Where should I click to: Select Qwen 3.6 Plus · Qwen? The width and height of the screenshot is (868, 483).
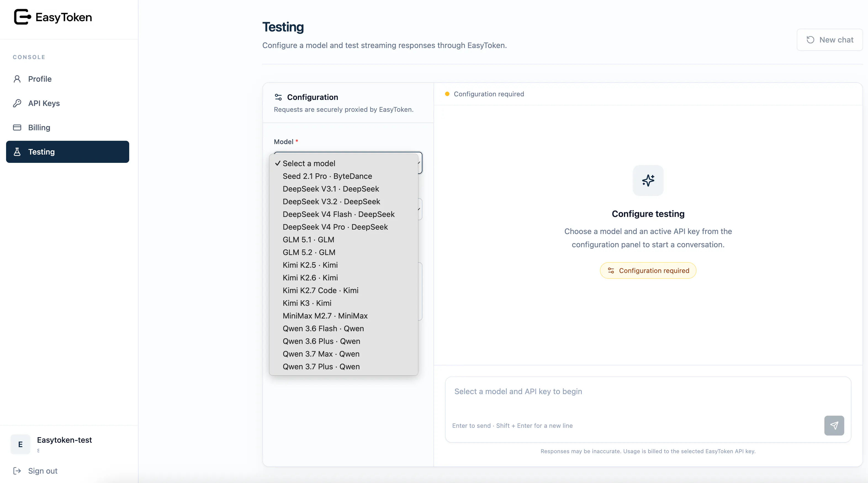(343, 341)
